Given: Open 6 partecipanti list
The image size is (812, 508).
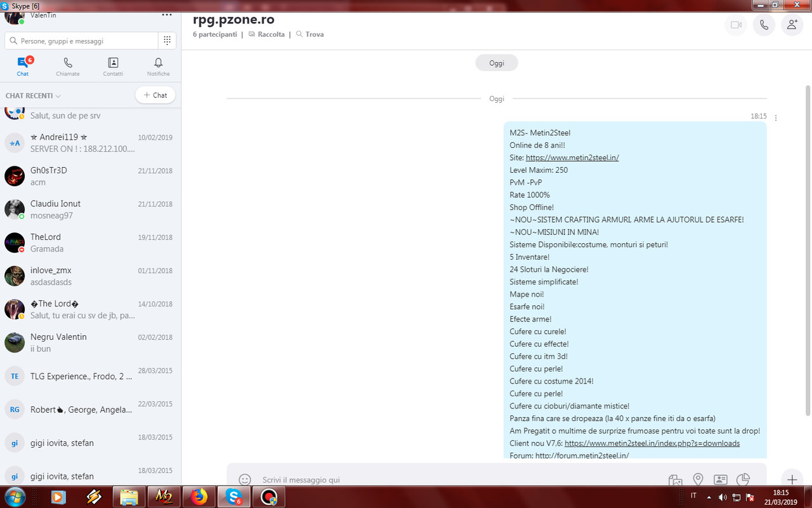Looking at the screenshot, I should click(x=215, y=34).
